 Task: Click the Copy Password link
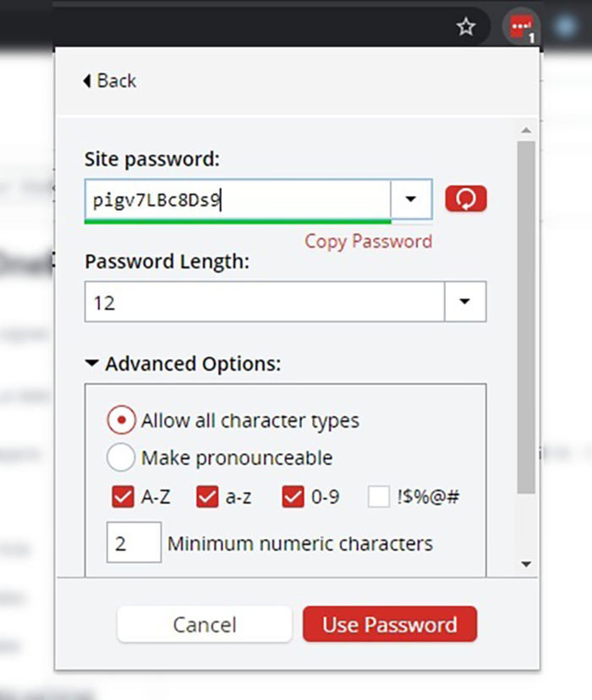[x=368, y=241]
